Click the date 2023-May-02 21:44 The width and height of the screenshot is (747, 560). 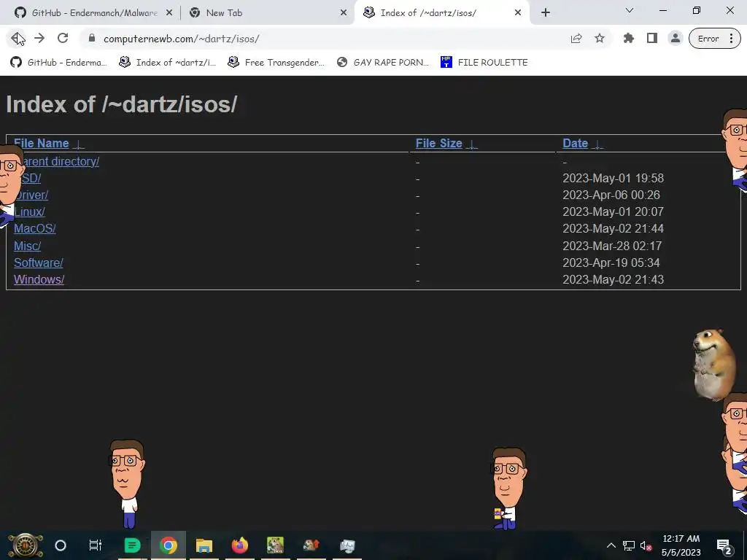pos(613,228)
